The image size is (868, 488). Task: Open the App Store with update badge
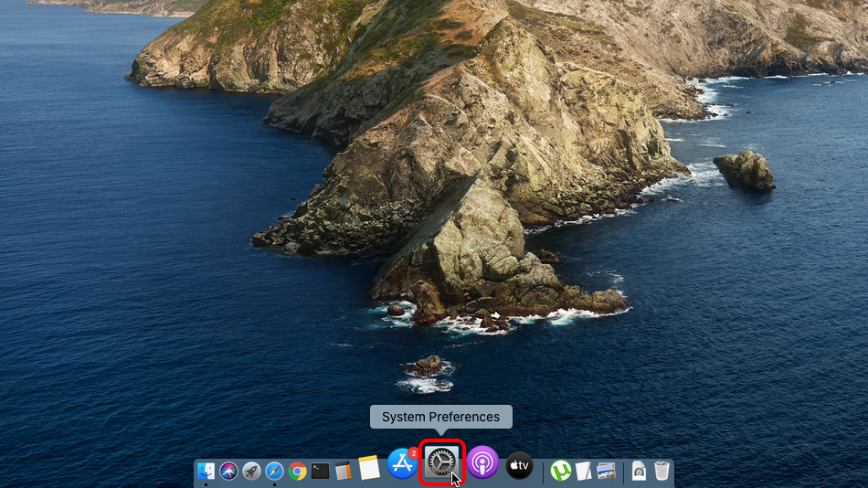402,464
